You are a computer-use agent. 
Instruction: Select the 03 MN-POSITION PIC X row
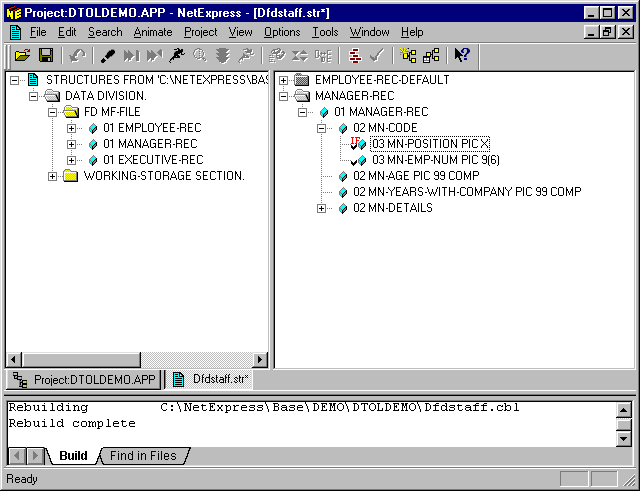pyautogui.click(x=429, y=144)
